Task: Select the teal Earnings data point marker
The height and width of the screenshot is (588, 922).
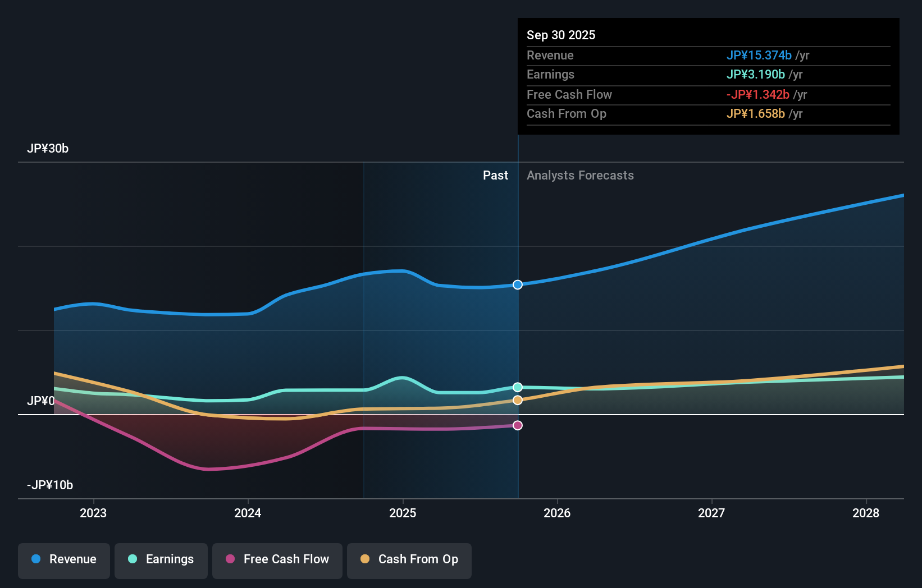Action: [x=517, y=387]
